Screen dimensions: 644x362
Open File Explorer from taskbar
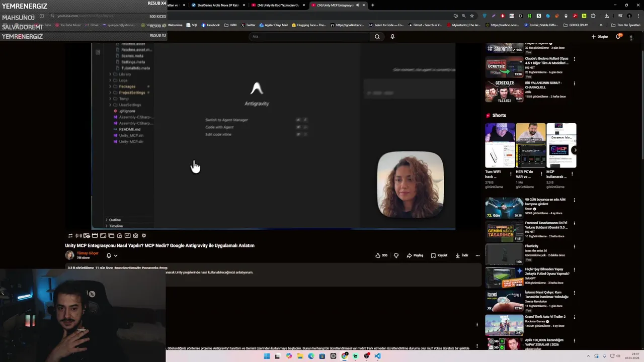300,356
